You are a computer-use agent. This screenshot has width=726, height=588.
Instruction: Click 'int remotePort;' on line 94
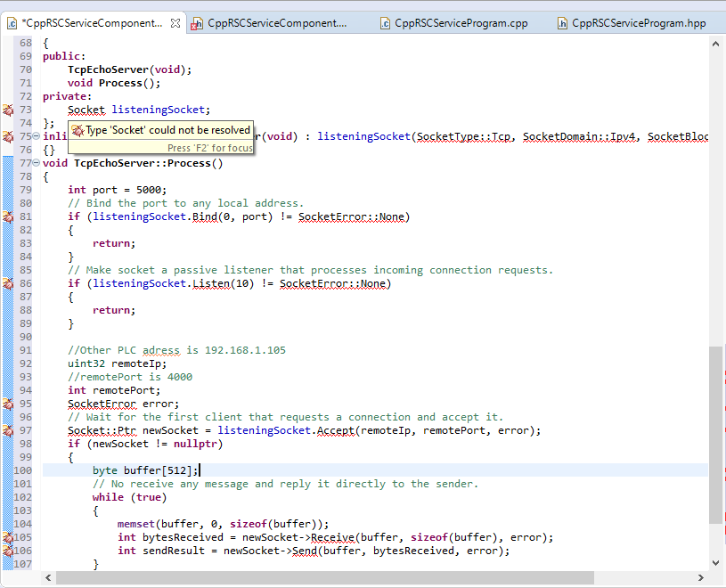pos(114,390)
